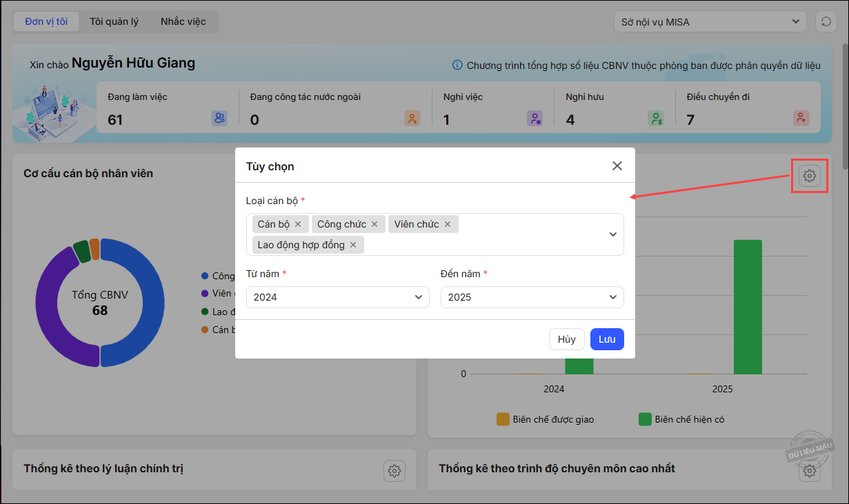
Task: Click the Điều chuyển đi red icon
Action: click(801, 118)
